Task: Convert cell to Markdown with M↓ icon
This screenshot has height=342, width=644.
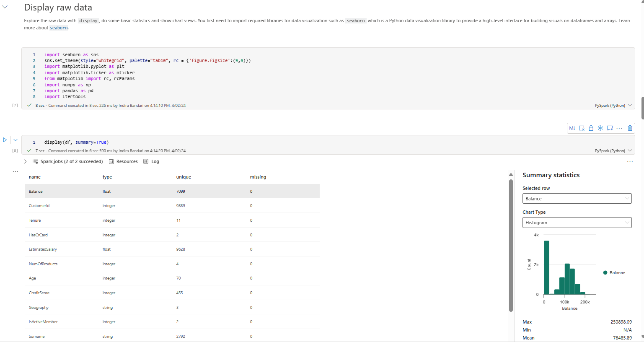Action: coord(572,128)
